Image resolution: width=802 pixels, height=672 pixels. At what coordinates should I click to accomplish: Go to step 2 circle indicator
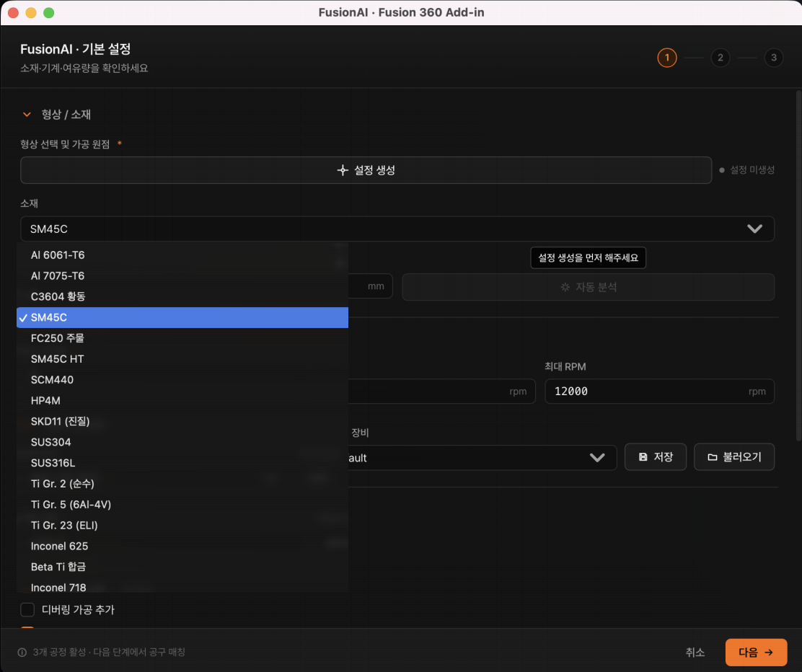click(721, 58)
